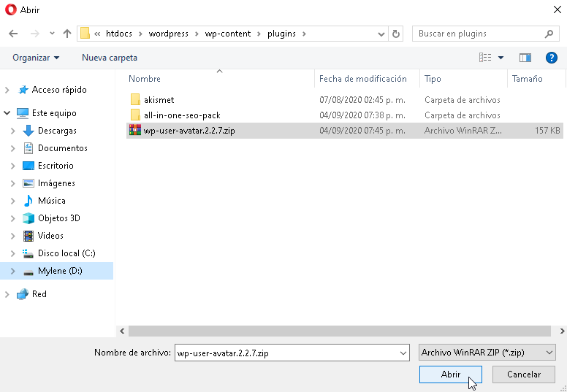This screenshot has height=392, width=567.
Task: Sort by Tipo column
Action: (433, 79)
